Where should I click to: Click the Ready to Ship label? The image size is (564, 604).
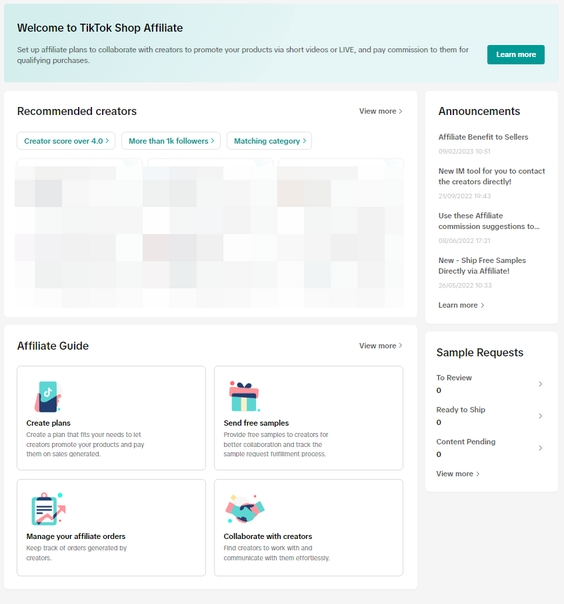460,410
